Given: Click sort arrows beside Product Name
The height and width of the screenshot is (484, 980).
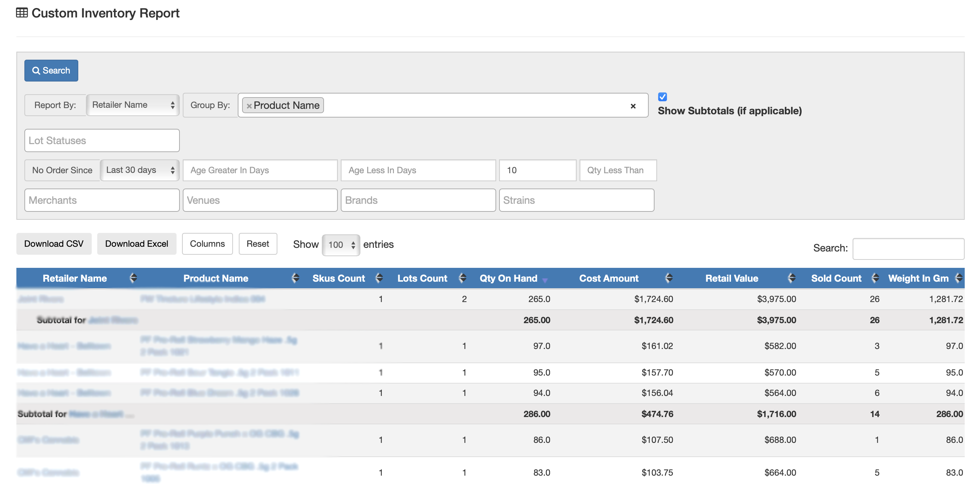Looking at the screenshot, I should coord(295,278).
